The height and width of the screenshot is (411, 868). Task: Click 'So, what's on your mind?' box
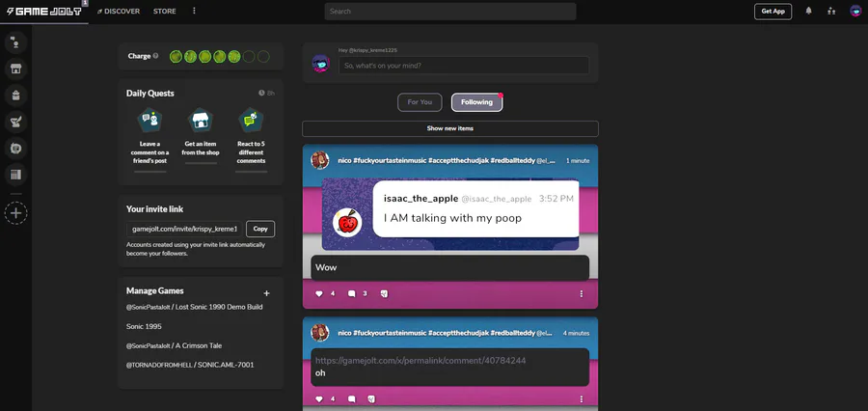[x=464, y=66]
